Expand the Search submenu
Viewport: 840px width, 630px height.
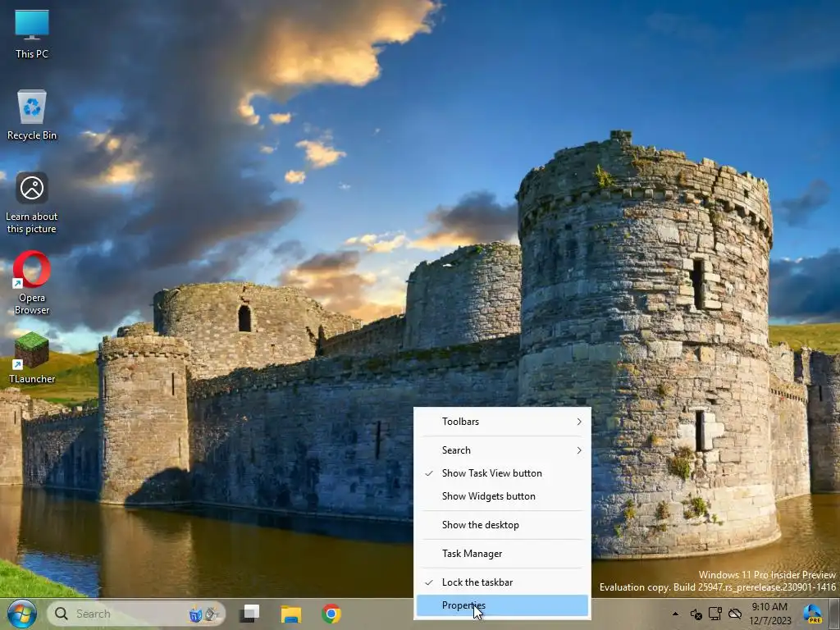coord(503,450)
